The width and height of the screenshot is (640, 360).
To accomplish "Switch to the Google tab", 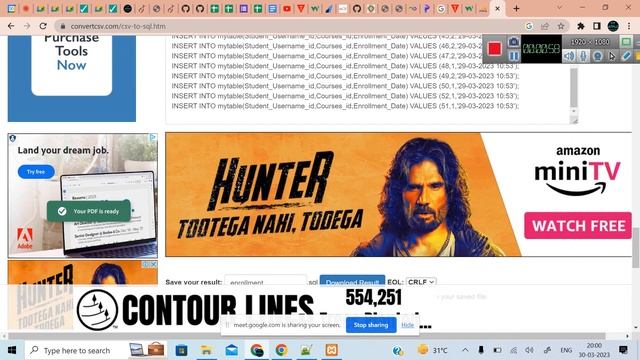I will click(441, 8).
